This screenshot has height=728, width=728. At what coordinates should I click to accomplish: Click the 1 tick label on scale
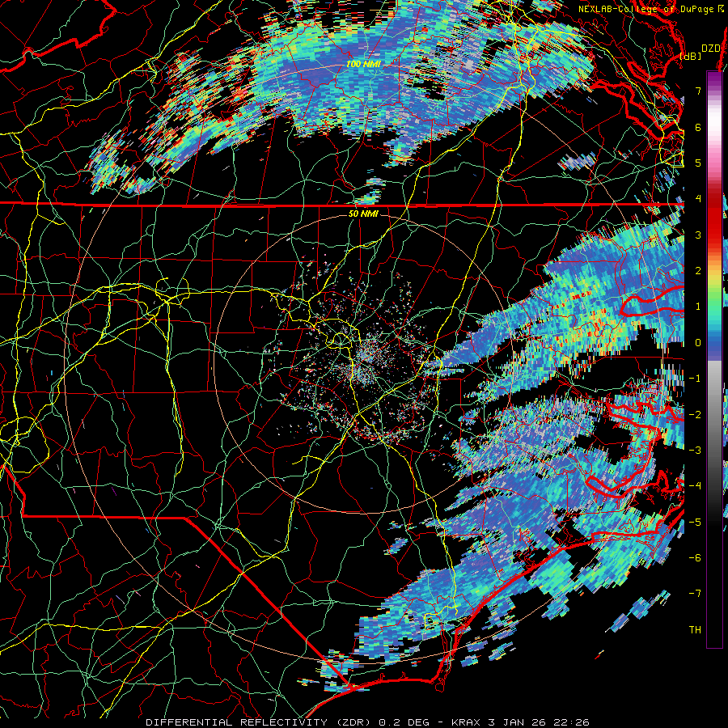coord(698,307)
